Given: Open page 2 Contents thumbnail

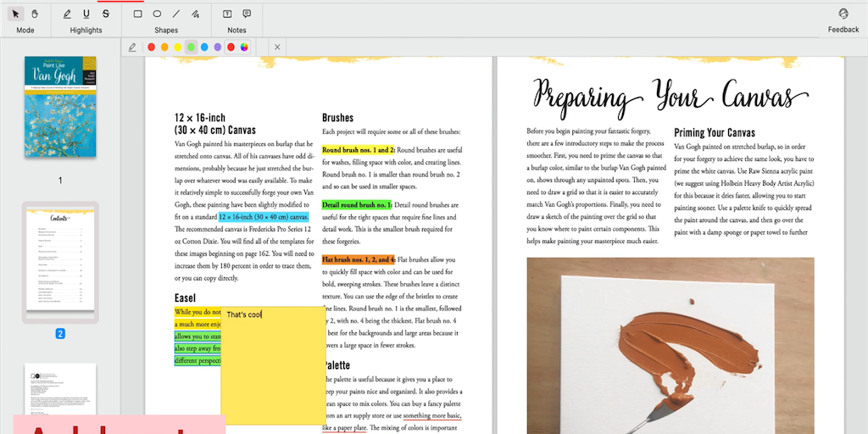Looking at the screenshot, I should pos(60,262).
